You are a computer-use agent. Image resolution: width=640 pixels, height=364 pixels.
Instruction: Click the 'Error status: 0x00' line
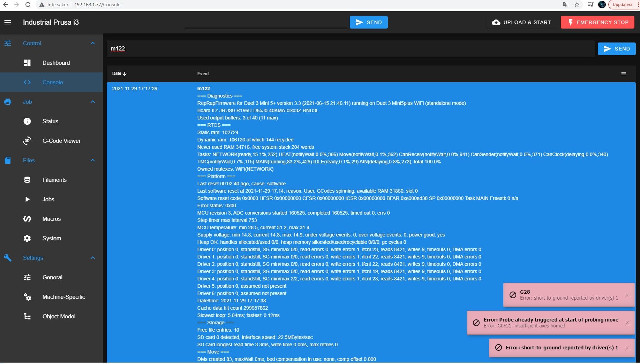pos(217,206)
